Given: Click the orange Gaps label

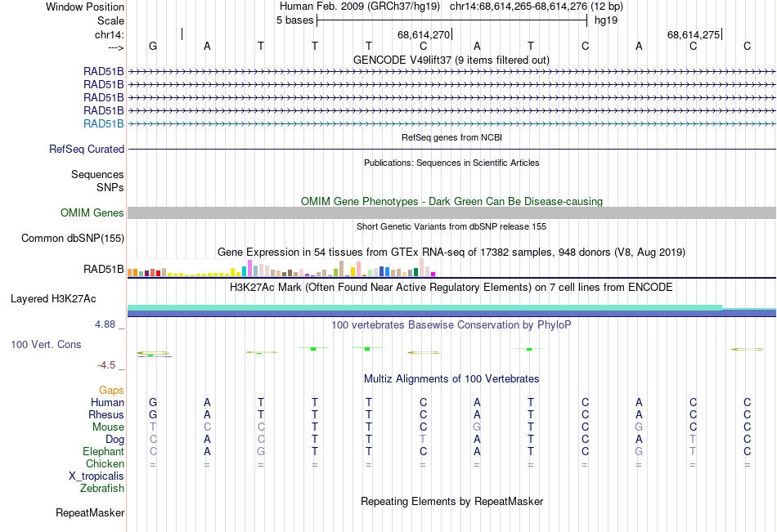Looking at the screenshot, I should tap(111, 391).
